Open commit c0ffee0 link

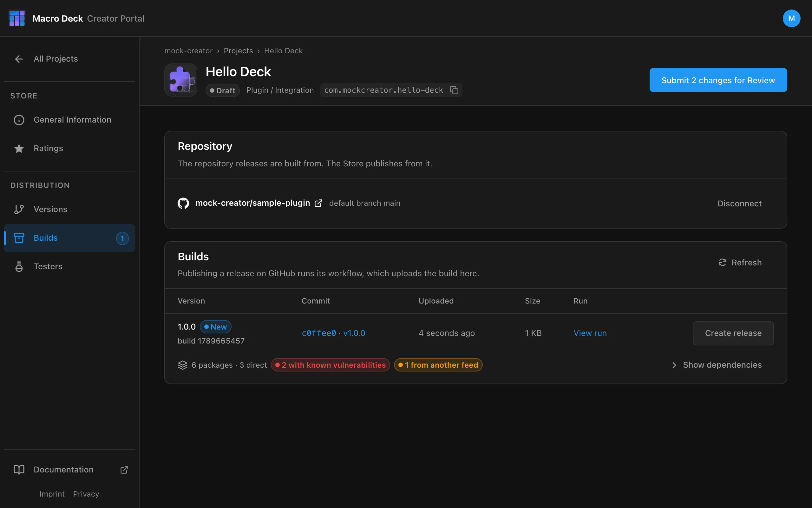(x=319, y=333)
